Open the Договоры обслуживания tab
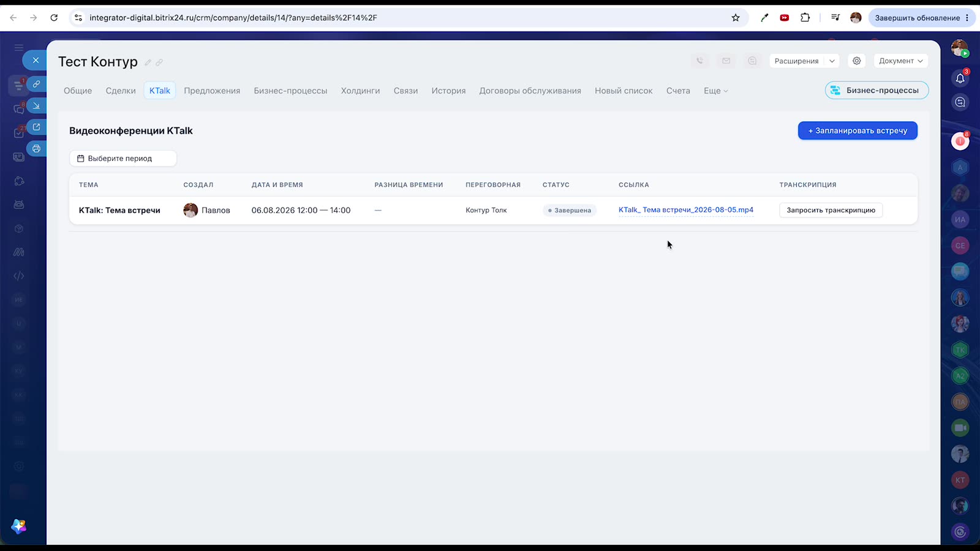980x551 pixels. tap(530, 91)
